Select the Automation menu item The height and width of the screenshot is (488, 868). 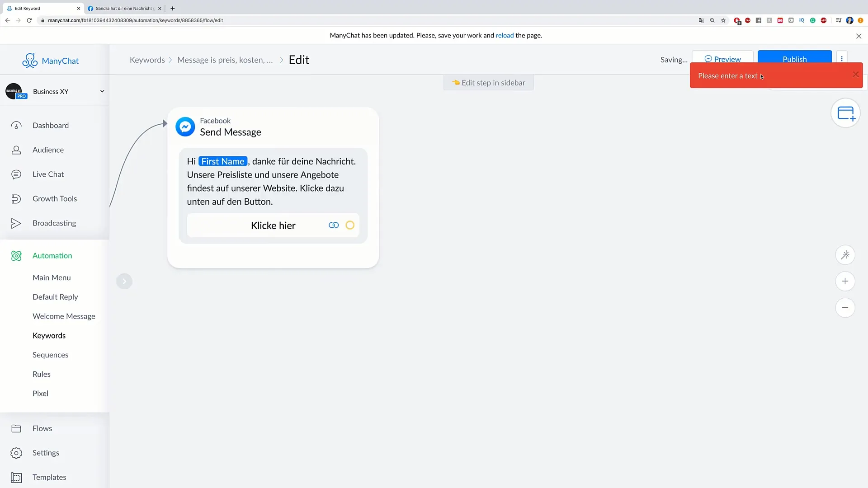click(x=52, y=255)
